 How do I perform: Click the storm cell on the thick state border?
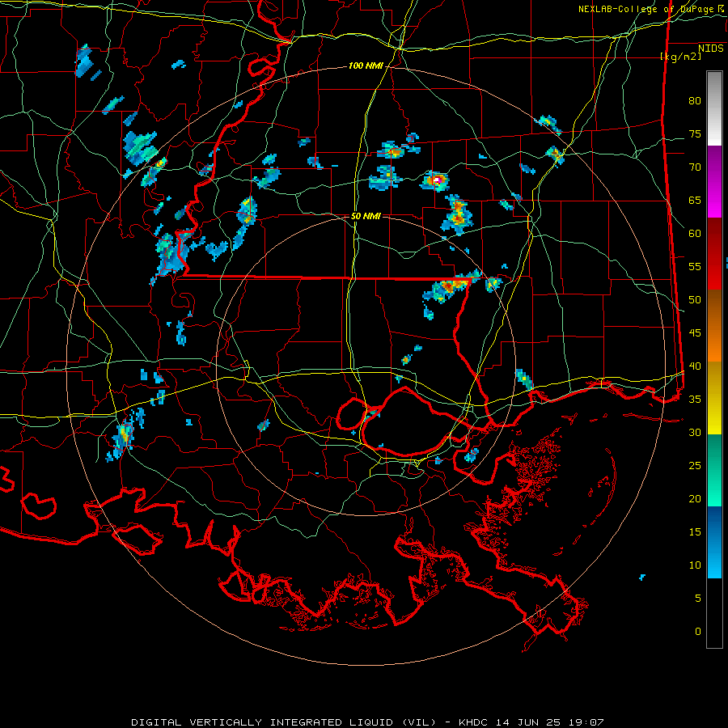click(450, 288)
